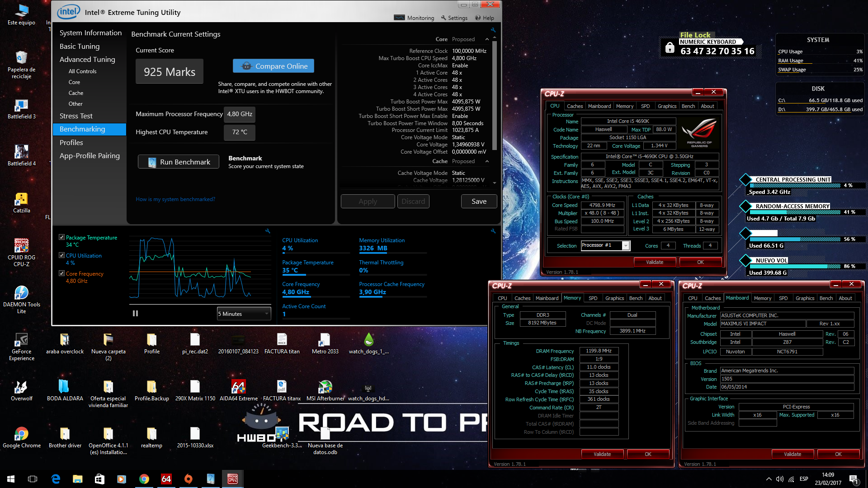Click ESP language indicator
The width and height of the screenshot is (868, 488).
[x=804, y=479]
